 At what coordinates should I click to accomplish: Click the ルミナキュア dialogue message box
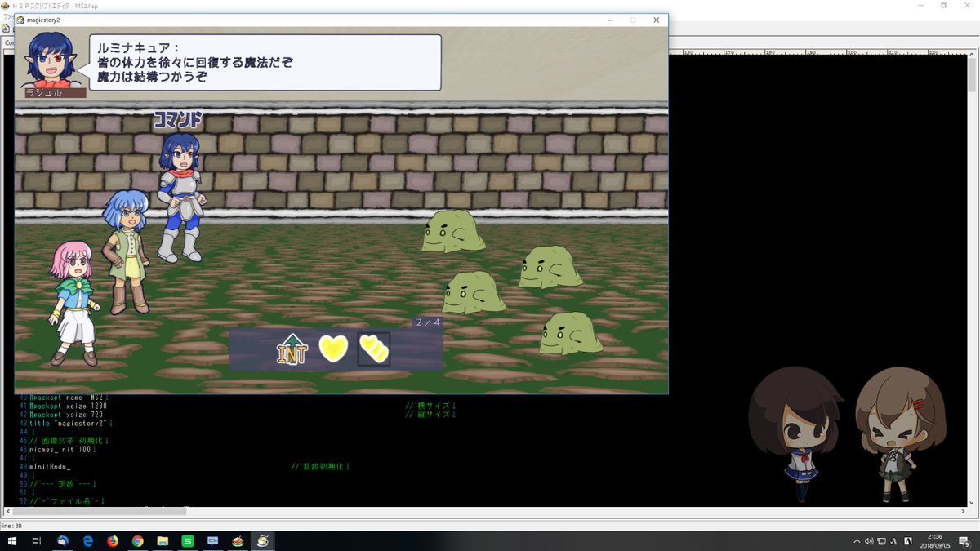pyautogui.click(x=265, y=62)
